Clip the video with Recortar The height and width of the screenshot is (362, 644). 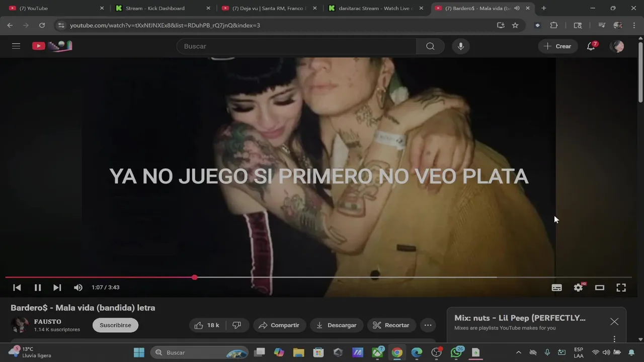coord(391,325)
